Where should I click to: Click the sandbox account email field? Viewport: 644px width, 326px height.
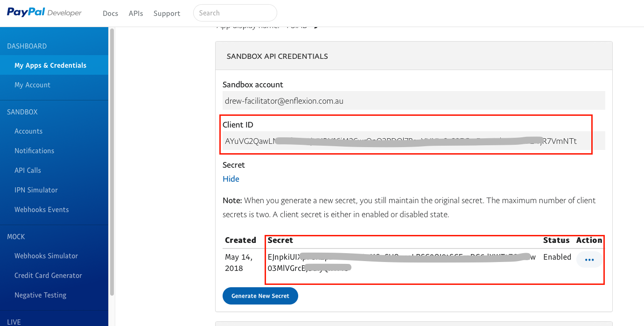413,101
